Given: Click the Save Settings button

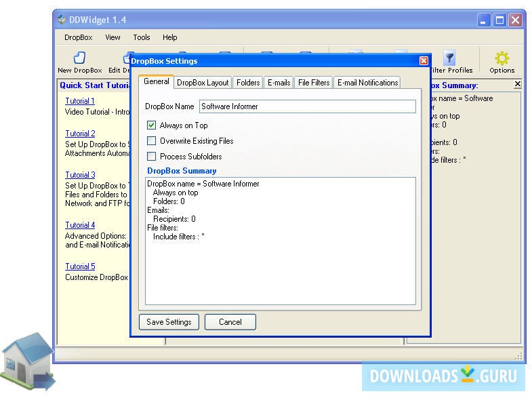Looking at the screenshot, I should 169,321.
